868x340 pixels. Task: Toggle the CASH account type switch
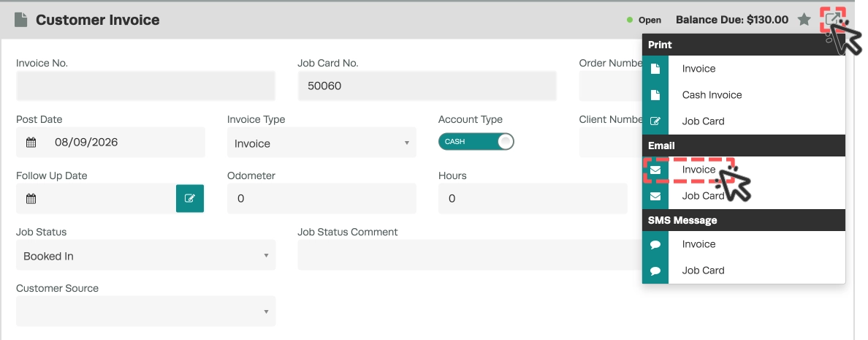pyautogui.click(x=476, y=142)
